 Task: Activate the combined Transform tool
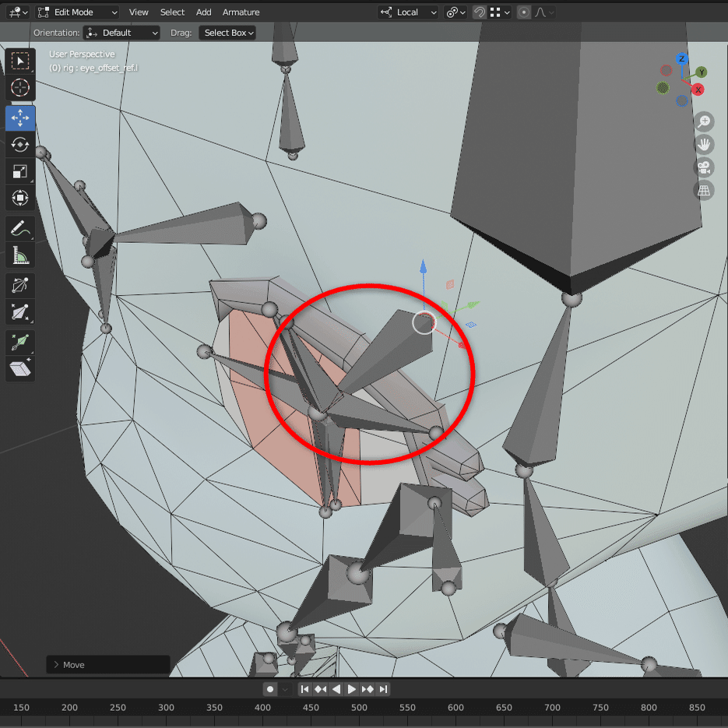pyautogui.click(x=20, y=199)
